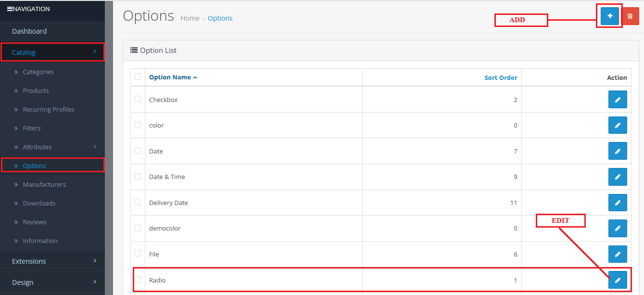Click the Checkbox option name text
The image size is (644, 295).
pos(164,100)
